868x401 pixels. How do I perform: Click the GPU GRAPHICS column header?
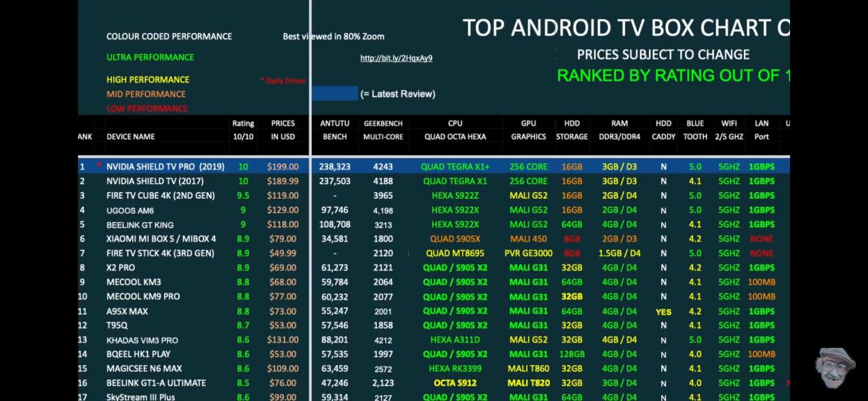coord(528,130)
